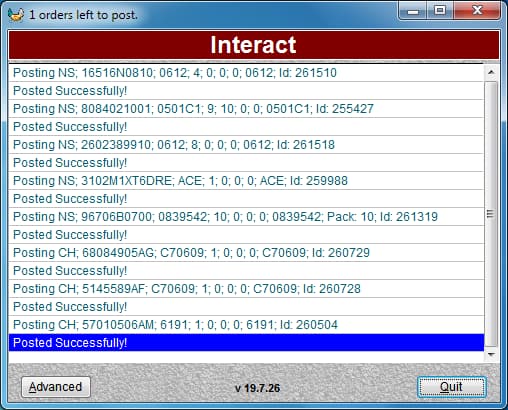This screenshot has height=410, width=508.
Task: Click the Interact app icon in title bar
Action: [x=16, y=15]
